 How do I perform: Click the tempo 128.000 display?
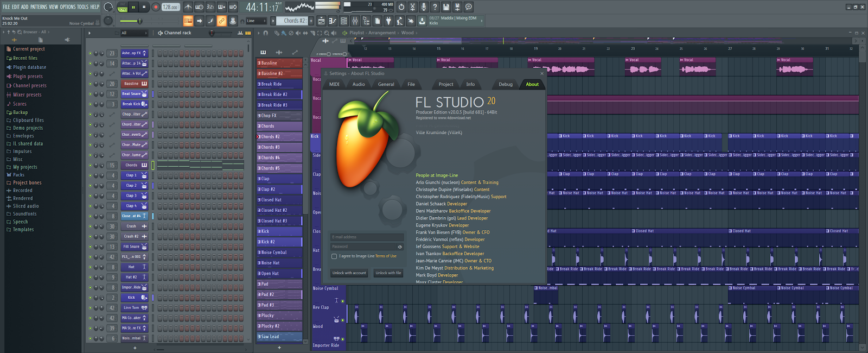click(170, 7)
